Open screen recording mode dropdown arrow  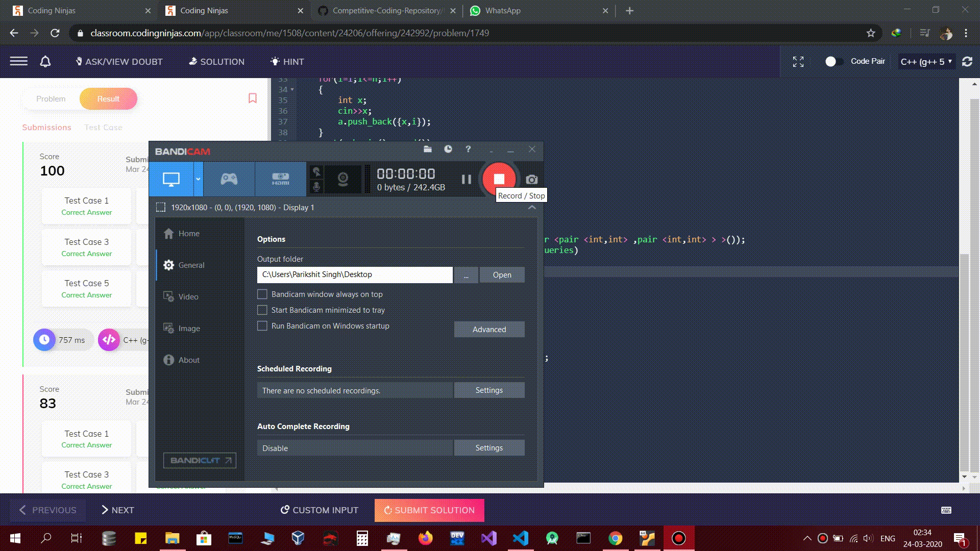pyautogui.click(x=198, y=179)
